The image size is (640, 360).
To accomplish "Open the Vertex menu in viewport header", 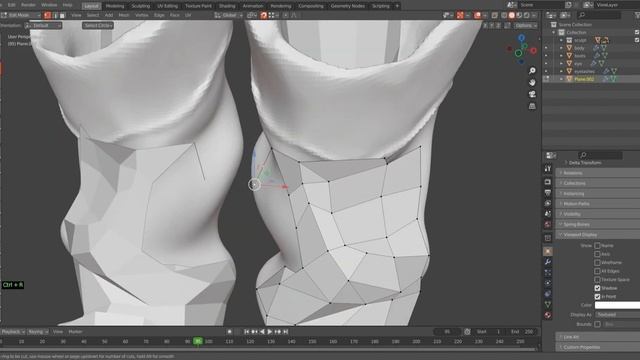I will pos(142,15).
